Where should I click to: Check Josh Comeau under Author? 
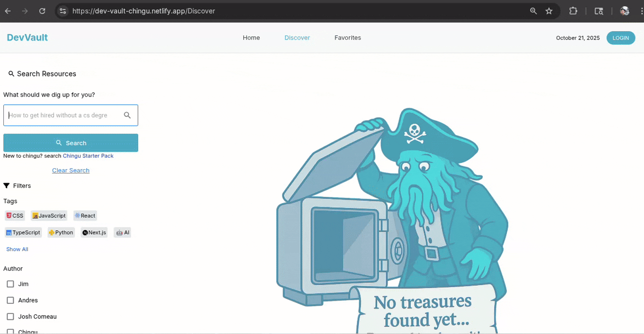point(10,317)
